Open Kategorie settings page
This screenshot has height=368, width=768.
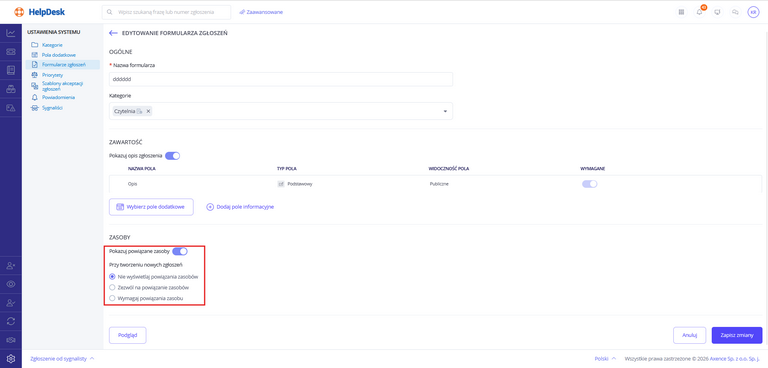pos(52,45)
